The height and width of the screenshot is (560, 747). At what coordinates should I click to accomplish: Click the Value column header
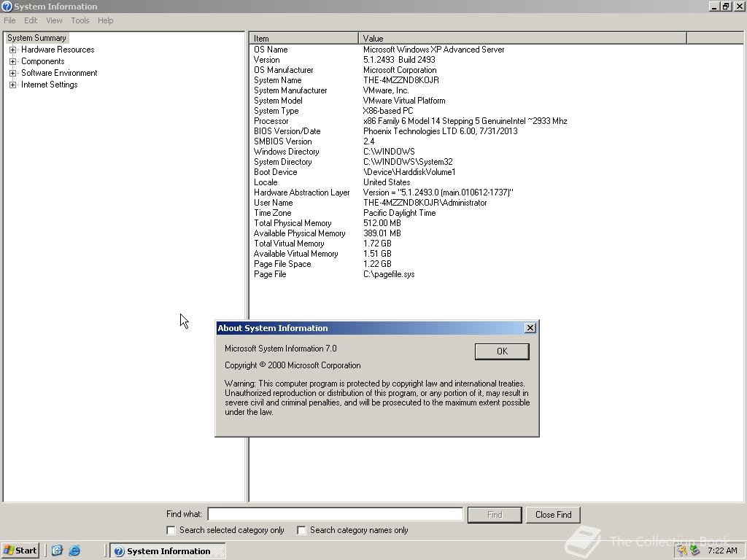(522, 39)
